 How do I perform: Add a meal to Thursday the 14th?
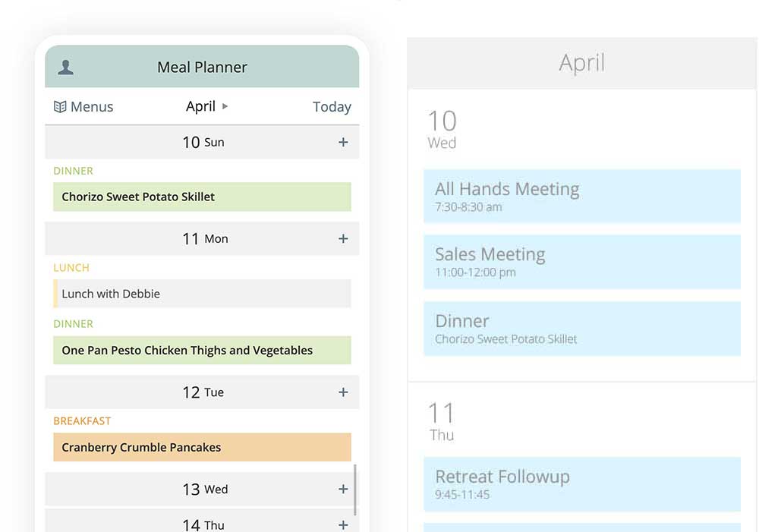coord(343,524)
